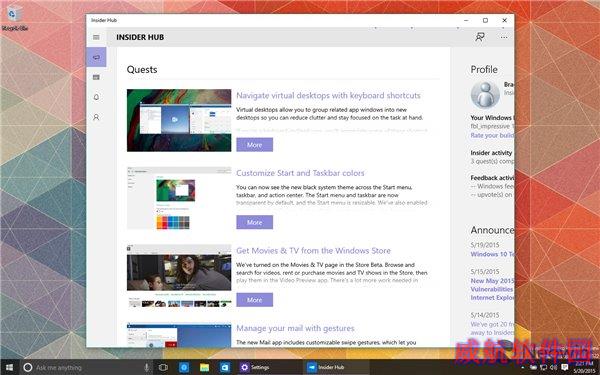Screen dimensions: 600x375
Task: Click the network icon in the system tray
Action: click(x=543, y=368)
